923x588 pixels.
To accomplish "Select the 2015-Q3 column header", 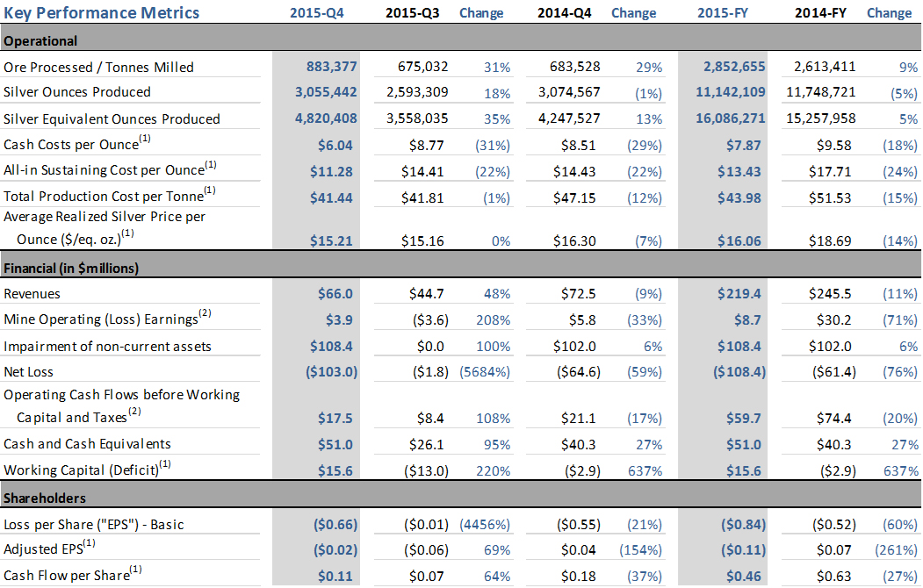I will tap(412, 13).
